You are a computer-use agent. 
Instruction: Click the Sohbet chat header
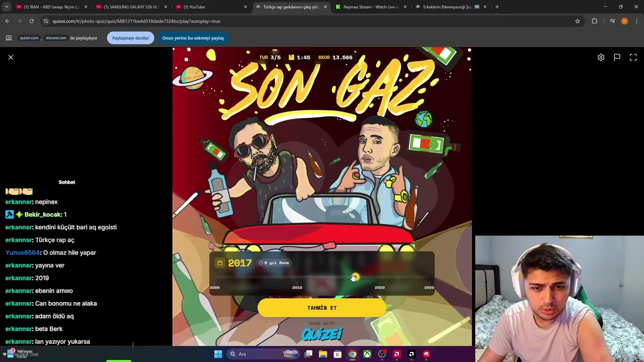click(66, 182)
